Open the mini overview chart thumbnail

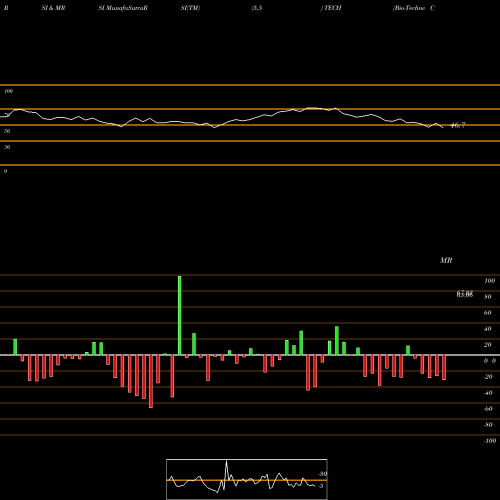tap(247, 479)
